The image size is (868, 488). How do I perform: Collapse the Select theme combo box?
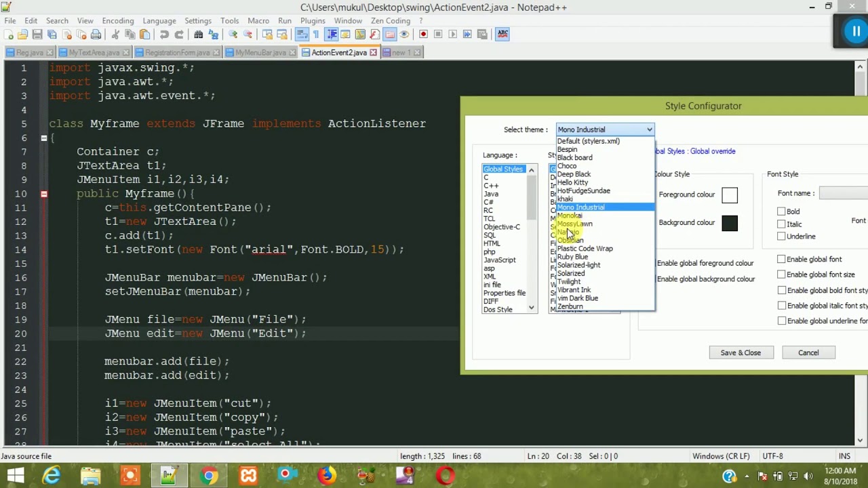click(649, 129)
